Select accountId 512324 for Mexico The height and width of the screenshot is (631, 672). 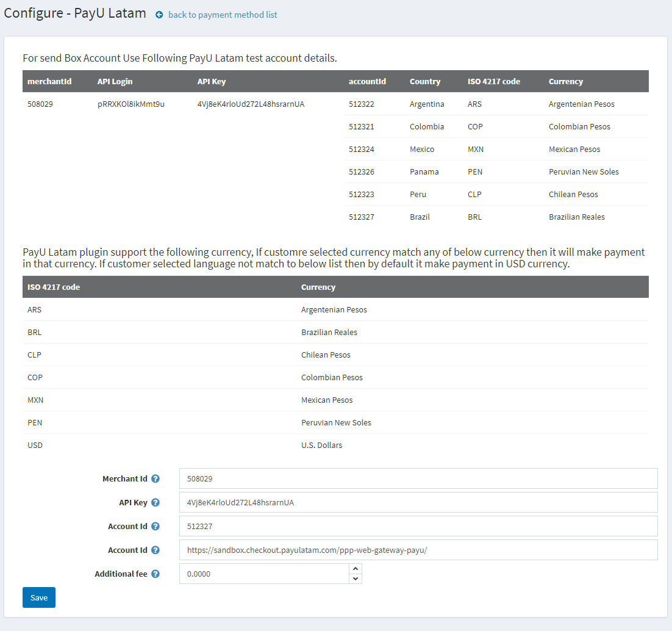click(361, 150)
